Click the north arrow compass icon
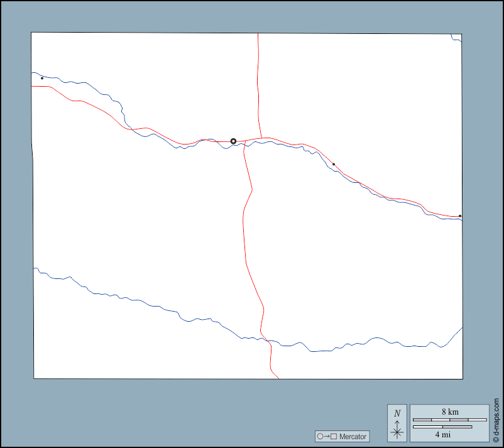 pyautogui.click(x=397, y=423)
